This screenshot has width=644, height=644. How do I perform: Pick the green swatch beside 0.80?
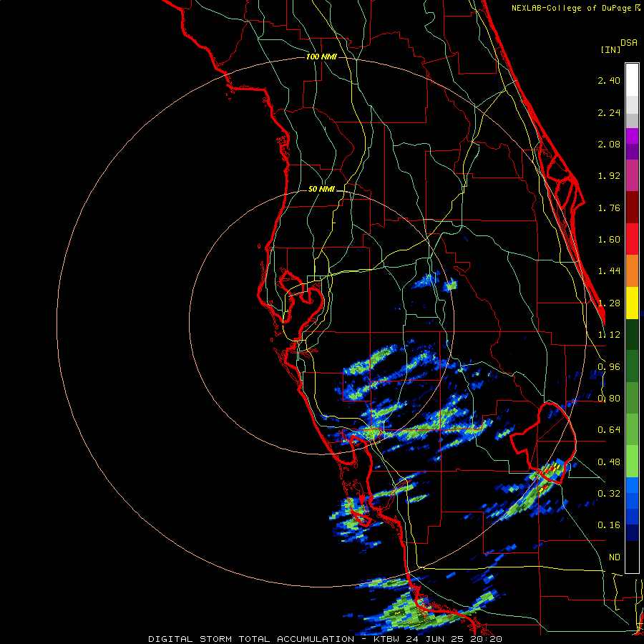tap(632, 398)
